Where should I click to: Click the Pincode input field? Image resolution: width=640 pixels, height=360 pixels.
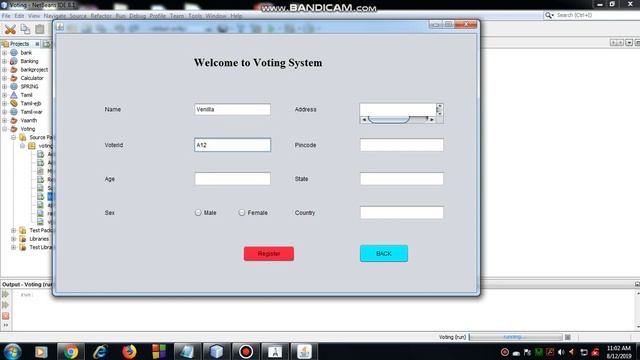click(402, 145)
